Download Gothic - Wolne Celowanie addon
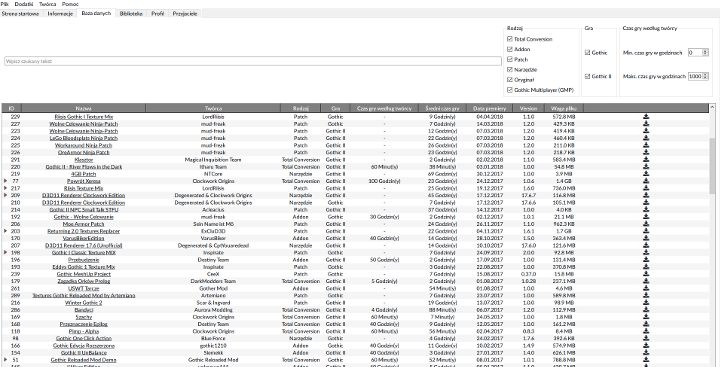Image resolution: width=720 pixels, height=367 pixels. (x=646, y=217)
